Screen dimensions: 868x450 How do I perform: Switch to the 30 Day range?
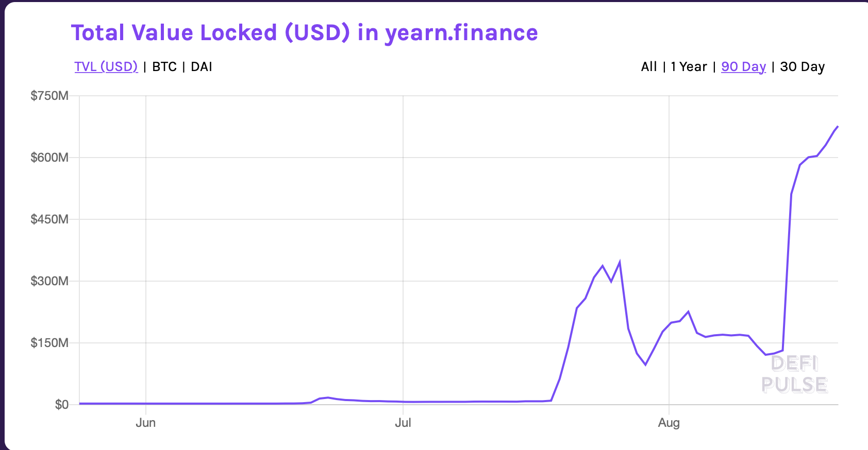(802, 66)
